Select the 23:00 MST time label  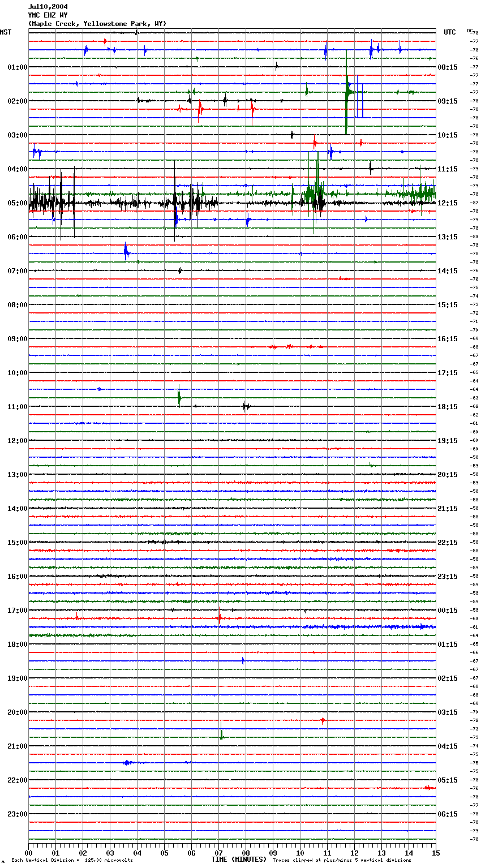pos(18,814)
